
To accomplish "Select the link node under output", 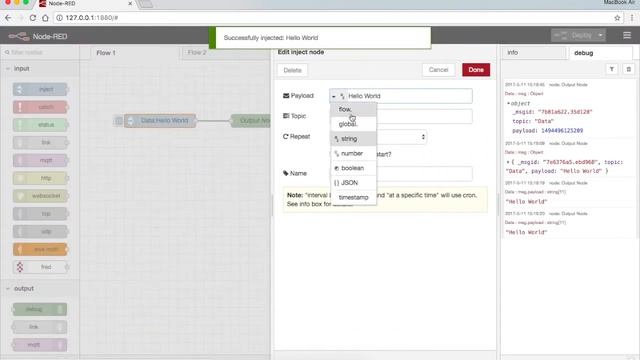I will pyautogui.click(x=40, y=327).
